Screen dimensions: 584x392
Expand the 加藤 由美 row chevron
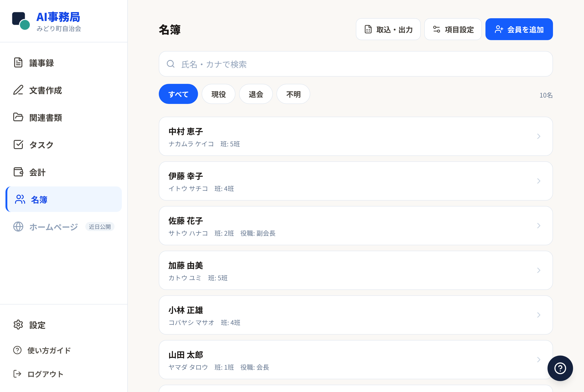coord(539,270)
